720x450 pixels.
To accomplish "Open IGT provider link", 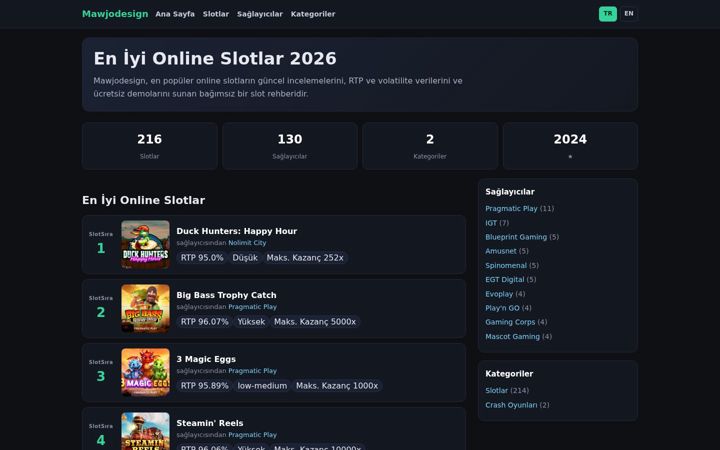I will coord(491,223).
